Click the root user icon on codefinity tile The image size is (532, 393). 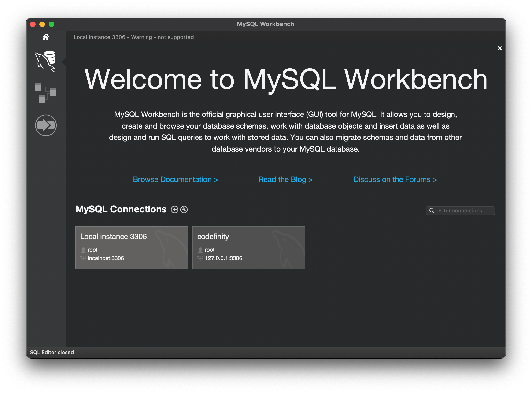point(200,250)
